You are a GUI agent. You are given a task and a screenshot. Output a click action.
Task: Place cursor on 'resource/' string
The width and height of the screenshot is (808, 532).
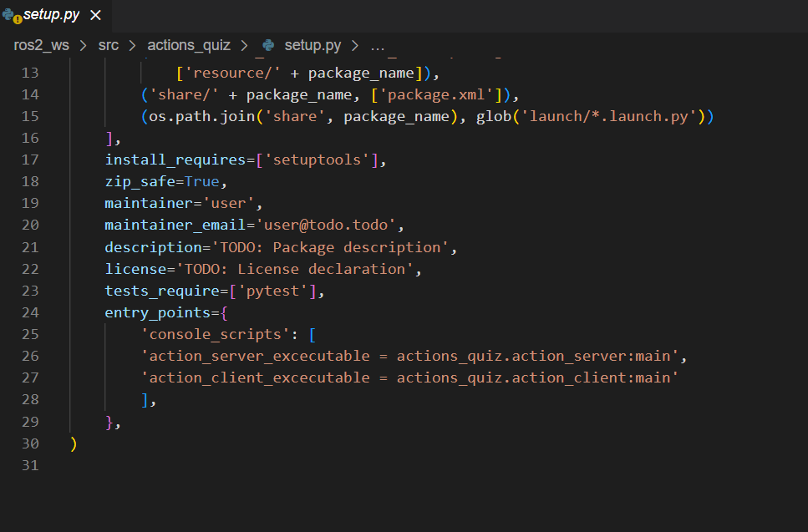(x=232, y=73)
